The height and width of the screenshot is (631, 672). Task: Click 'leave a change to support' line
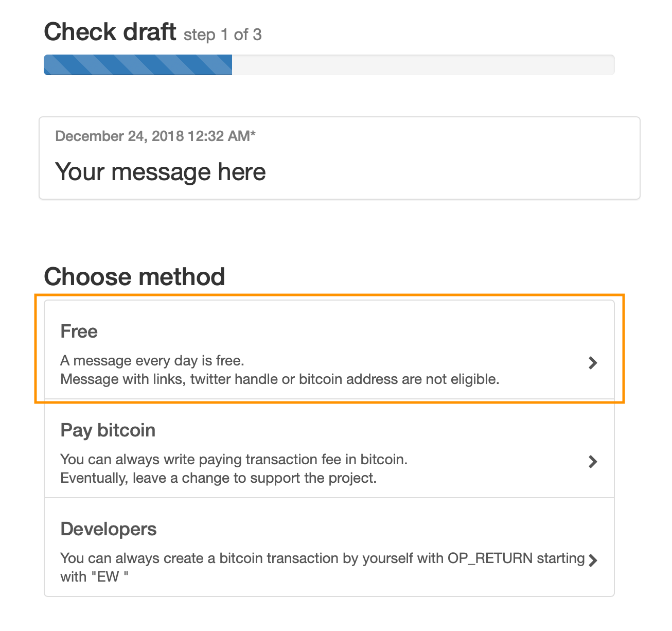point(218,478)
